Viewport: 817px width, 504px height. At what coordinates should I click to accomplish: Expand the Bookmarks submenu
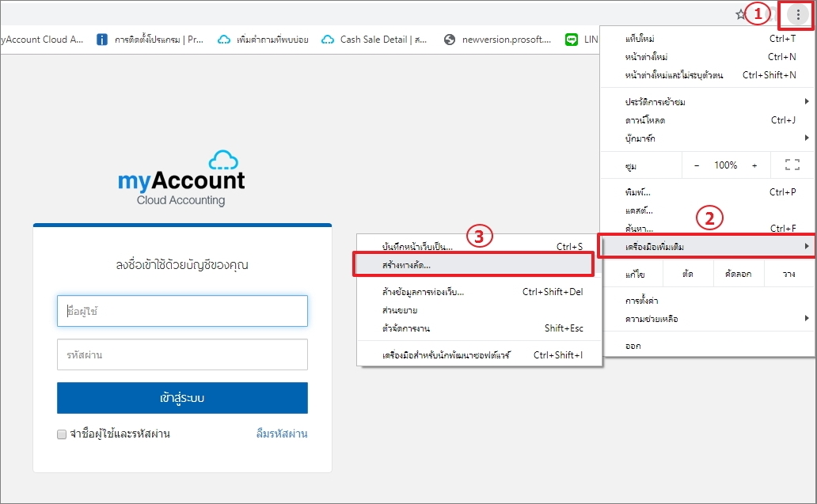tap(708, 138)
